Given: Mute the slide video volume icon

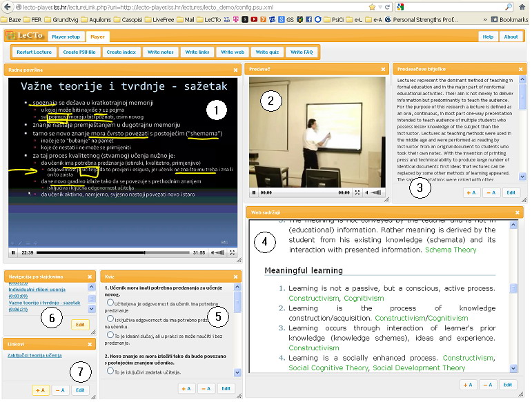Looking at the screenshot, I should click(x=213, y=252).
